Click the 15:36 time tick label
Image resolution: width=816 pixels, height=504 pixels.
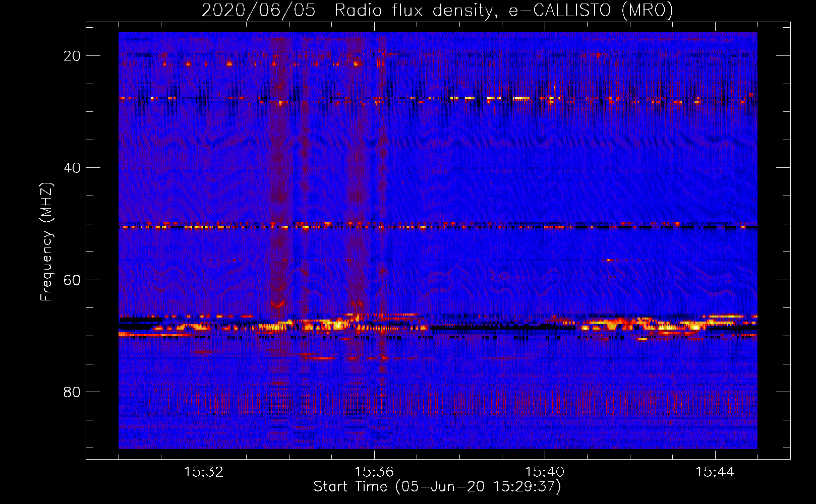[374, 472]
